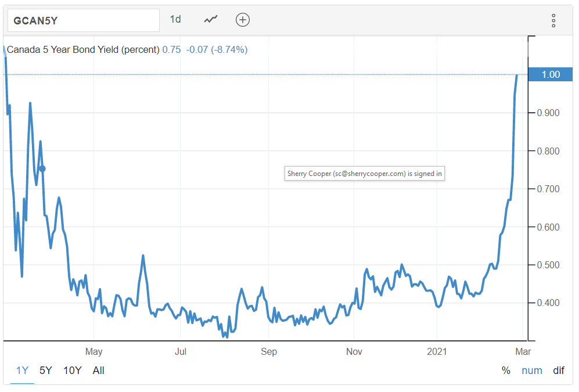Change chart type via line chart icon
This screenshot has height=392, width=579.
211,19
